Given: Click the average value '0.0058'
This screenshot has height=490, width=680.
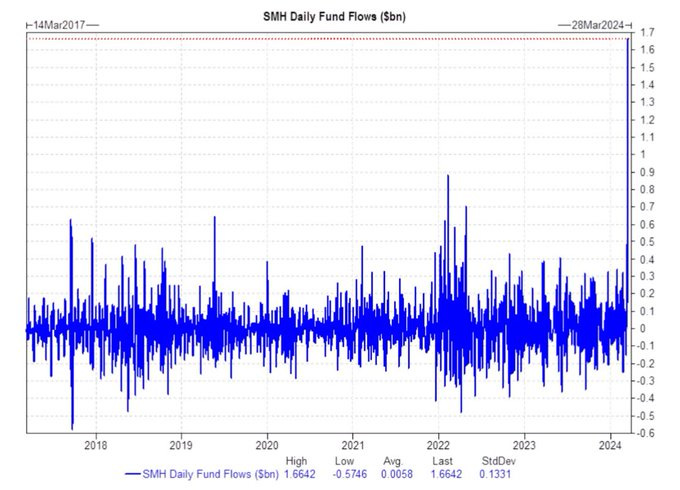Looking at the screenshot, I should tap(397, 474).
